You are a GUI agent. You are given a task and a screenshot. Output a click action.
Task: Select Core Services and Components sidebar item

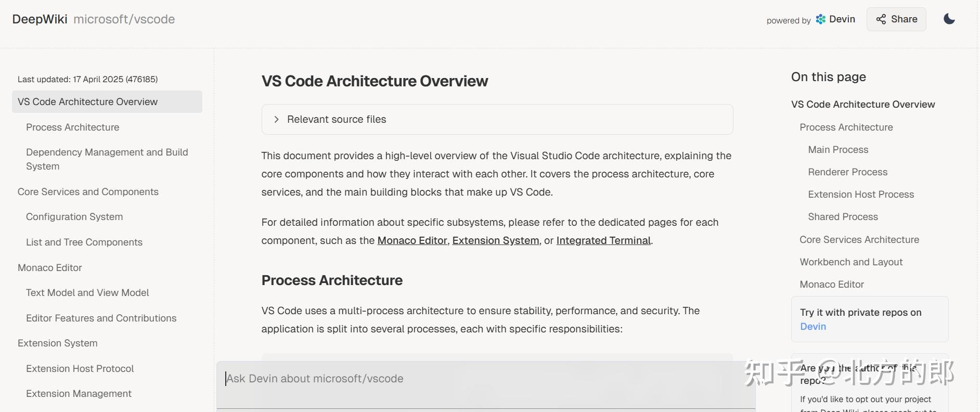(x=88, y=192)
